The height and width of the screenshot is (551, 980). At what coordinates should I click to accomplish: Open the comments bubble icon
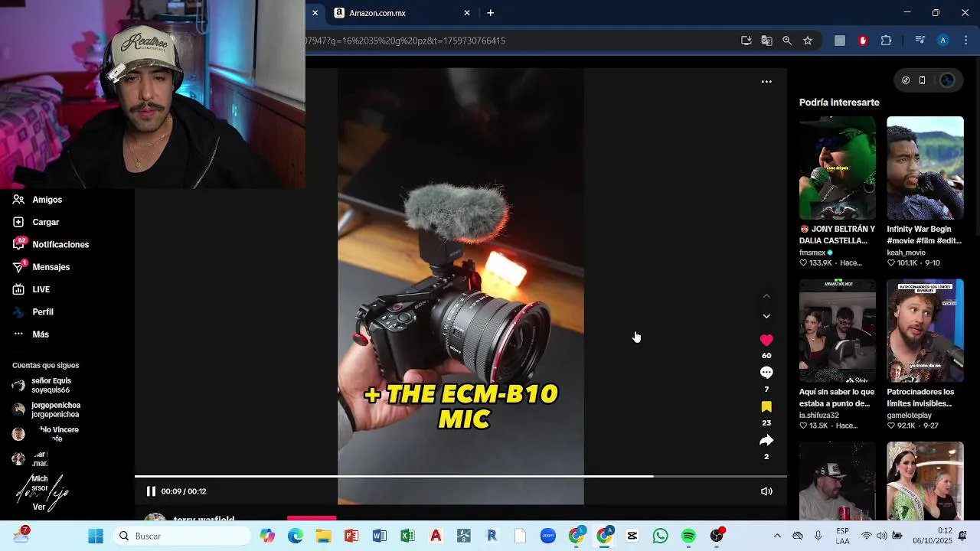pyautogui.click(x=766, y=373)
